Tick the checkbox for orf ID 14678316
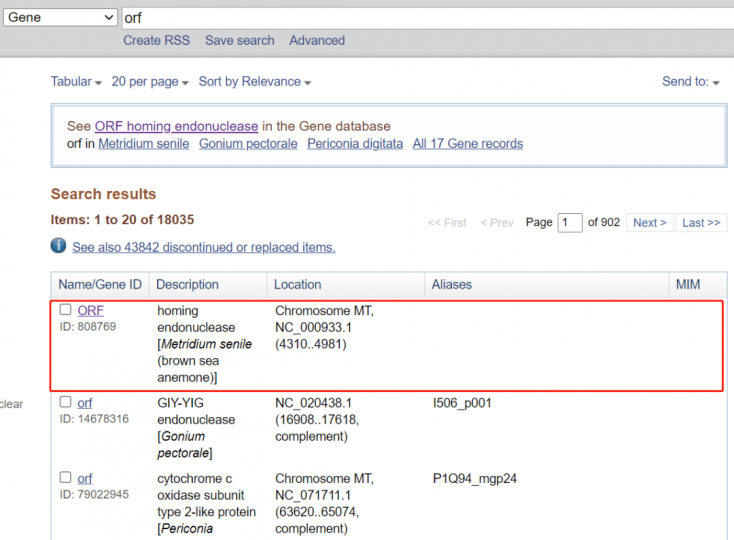This screenshot has height=540, width=734. pos(66,402)
